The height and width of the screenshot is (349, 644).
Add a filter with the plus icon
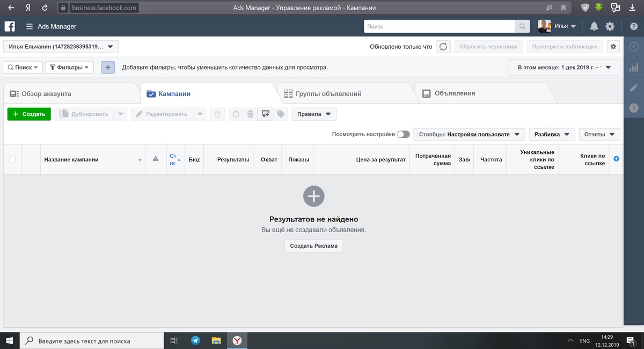(108, 68)
